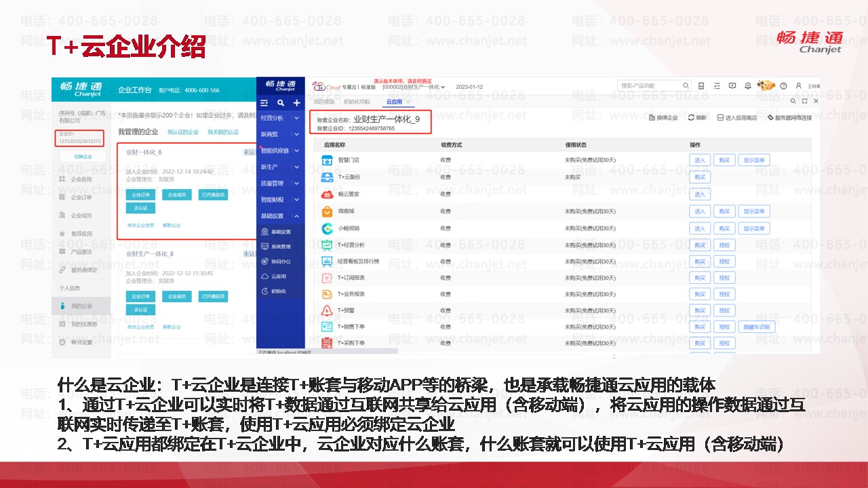Viewport: 868px width, 488px height.
Task: Open the 业财生产一体化 account dropdown
Action: [413, 87]
